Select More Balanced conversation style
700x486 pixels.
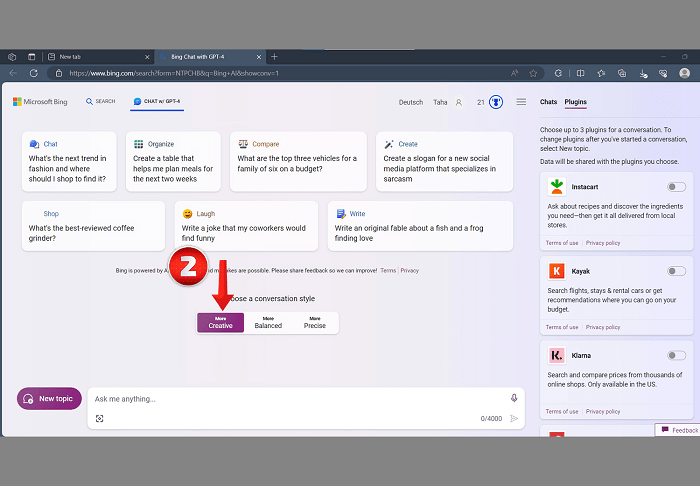268,323
